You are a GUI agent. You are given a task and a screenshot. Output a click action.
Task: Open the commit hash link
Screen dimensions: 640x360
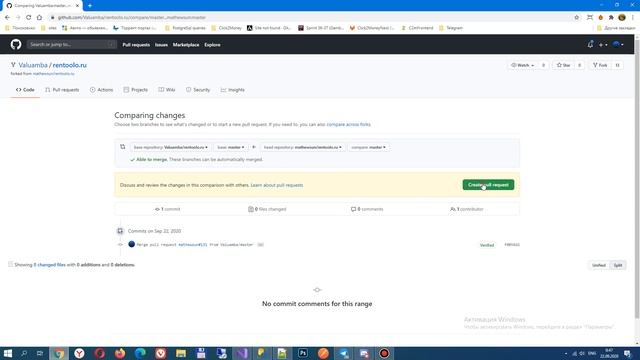click(x=512, y=245)
